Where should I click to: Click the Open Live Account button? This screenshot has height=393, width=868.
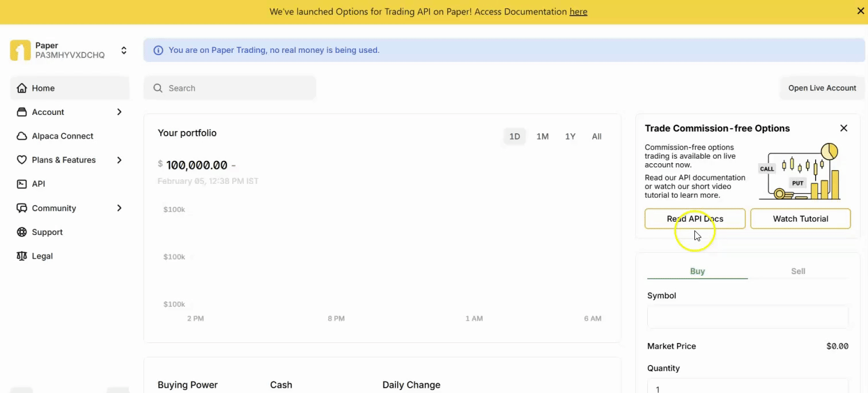pyautogui.click(x=822, y=88)
